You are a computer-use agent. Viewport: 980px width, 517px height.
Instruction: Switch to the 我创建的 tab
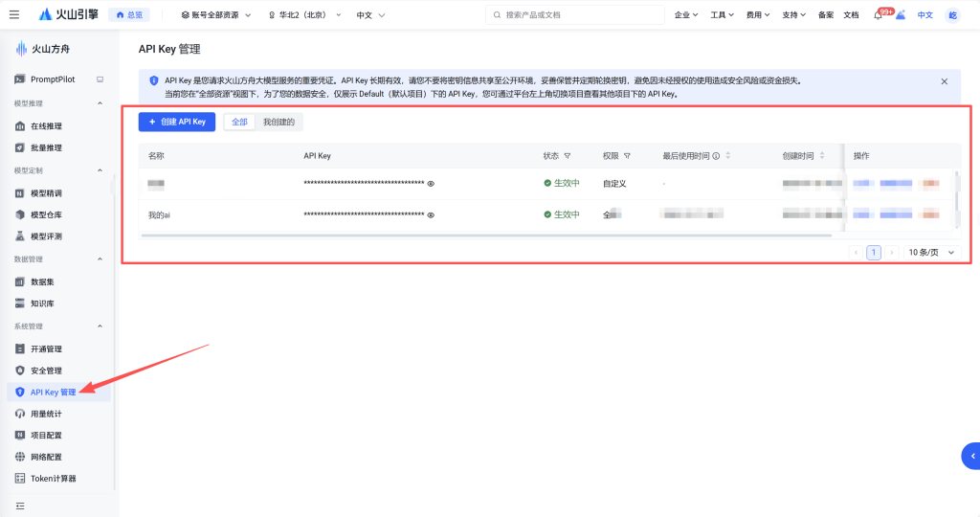coord(278,123)
